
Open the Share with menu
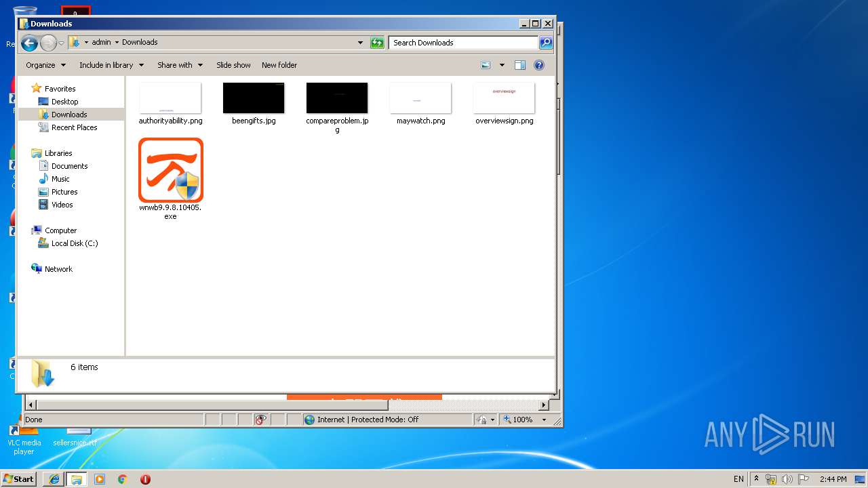pyautogui.click(x=180, y=65)
